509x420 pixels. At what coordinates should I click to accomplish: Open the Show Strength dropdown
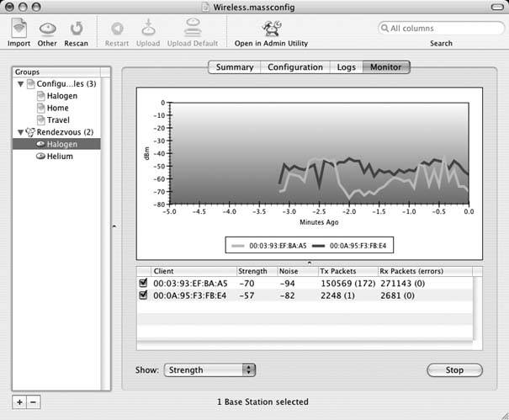tap(209, 369)
